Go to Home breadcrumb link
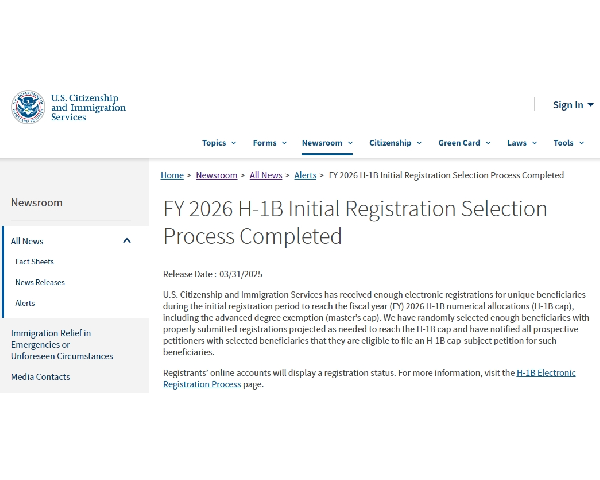Image resolution: width=600 pixels, height=480 pixels. [x=172, y=175]
